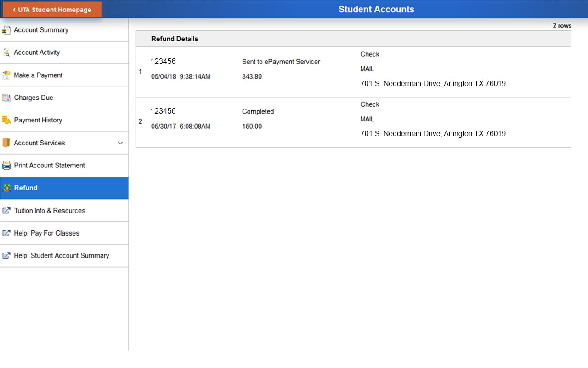Click the external-link icon beside Tuition Info & Resources
The height and width of the screenshot is (368, 588).
click(x=7, y=210)
